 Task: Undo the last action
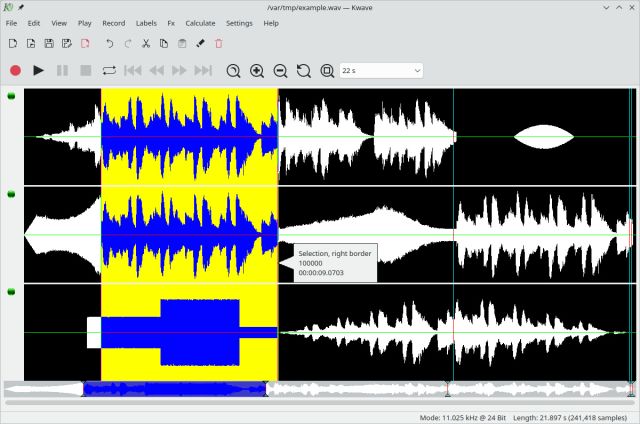click(x=109, y=43)
